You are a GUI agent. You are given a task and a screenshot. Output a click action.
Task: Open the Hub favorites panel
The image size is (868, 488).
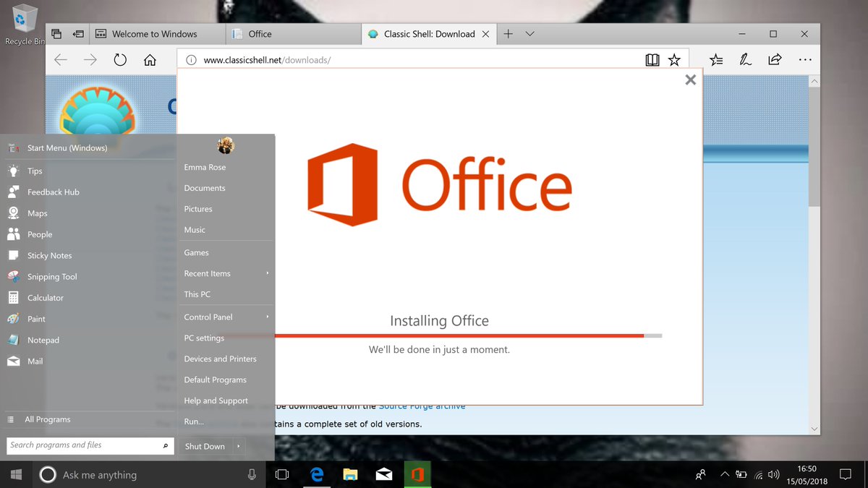tap(715, 60)
